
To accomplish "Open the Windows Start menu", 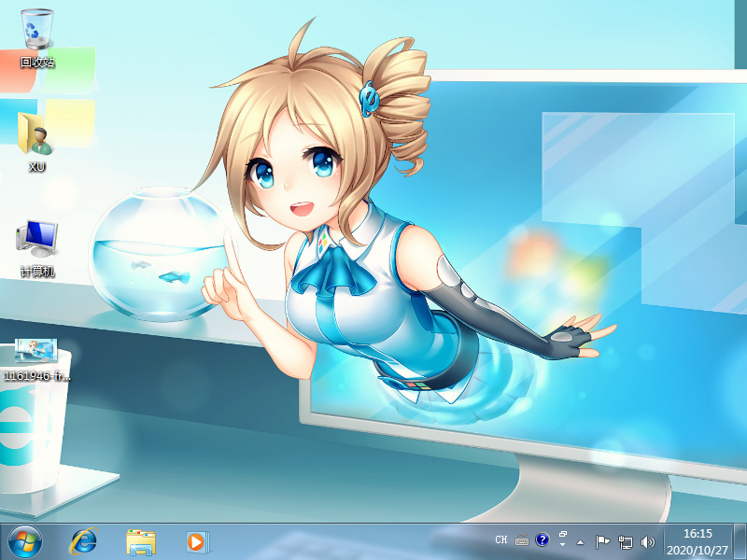I will coord(25,540).
